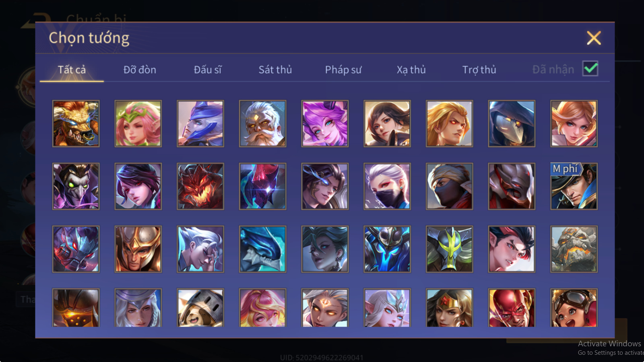This screenshot has height=362, width=644.
Task: Select the red Flash hero portrait
Action: [512, 308]
